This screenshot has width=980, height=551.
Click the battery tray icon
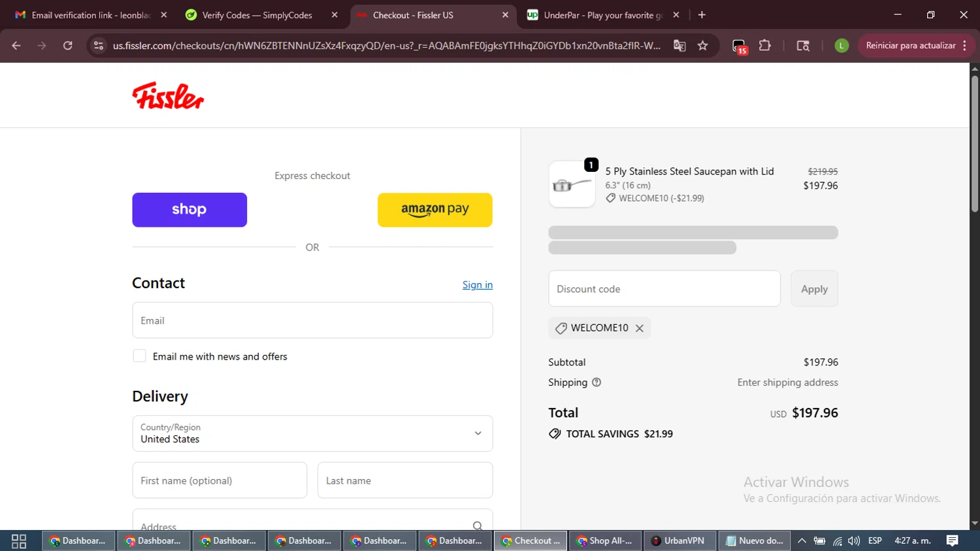pos(819,541)
